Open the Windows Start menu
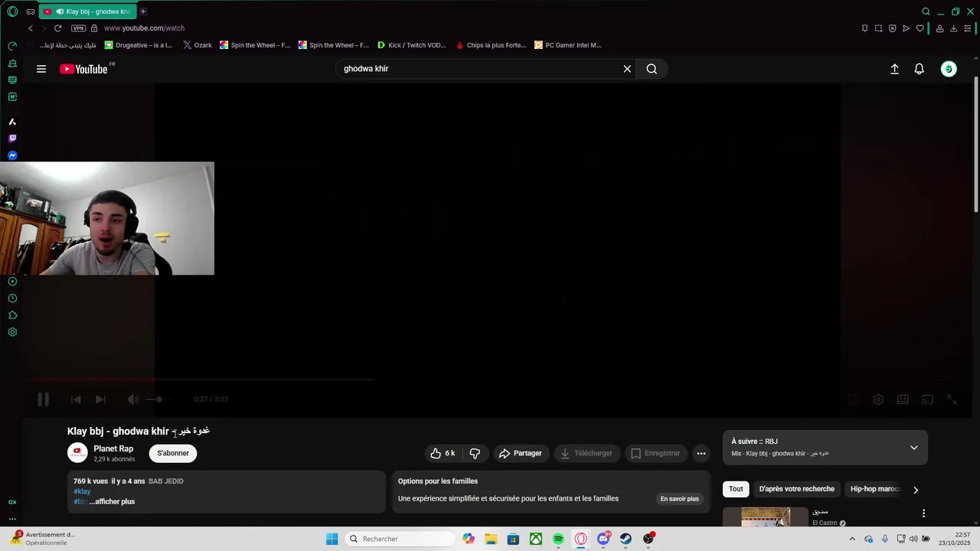The height and width of the screenshot is (551, 980). (332, 539)
